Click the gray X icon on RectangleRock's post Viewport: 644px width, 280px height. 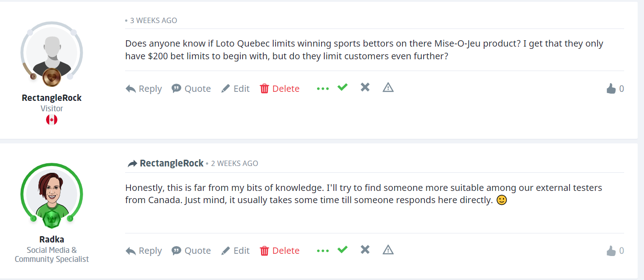pos(365,87)
